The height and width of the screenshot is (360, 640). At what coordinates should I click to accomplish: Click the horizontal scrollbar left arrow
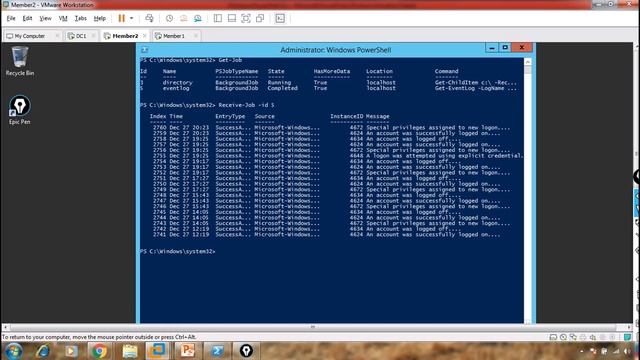pos(5,327)
